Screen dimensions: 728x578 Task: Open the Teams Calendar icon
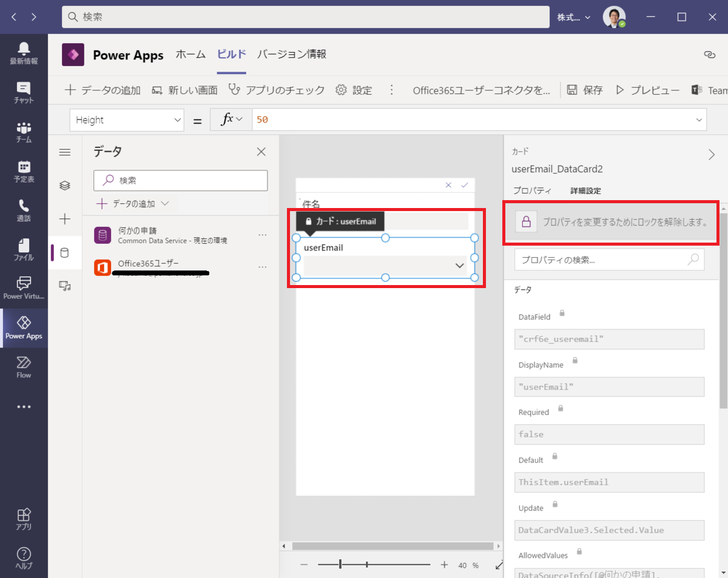(24, 172)
